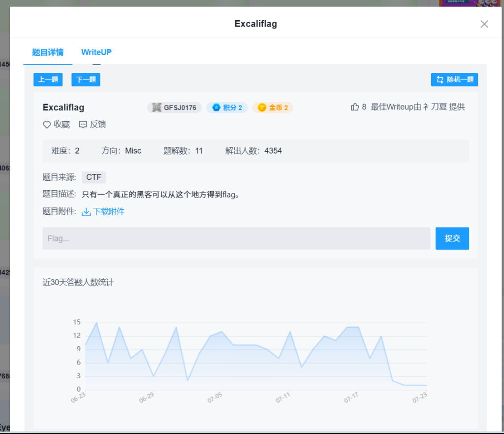The image size is (504, 434).
Task: Open the WriteUP tab
Action: pos(96,52)
